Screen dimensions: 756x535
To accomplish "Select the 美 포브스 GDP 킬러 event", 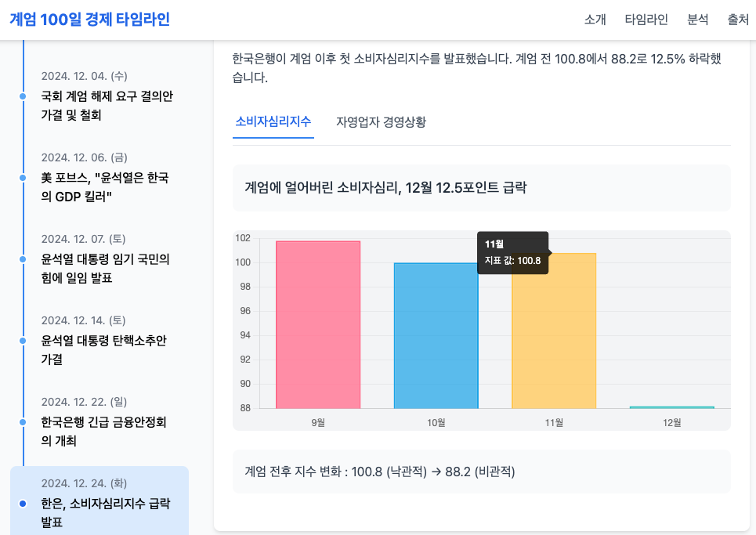I will (104, 186).
